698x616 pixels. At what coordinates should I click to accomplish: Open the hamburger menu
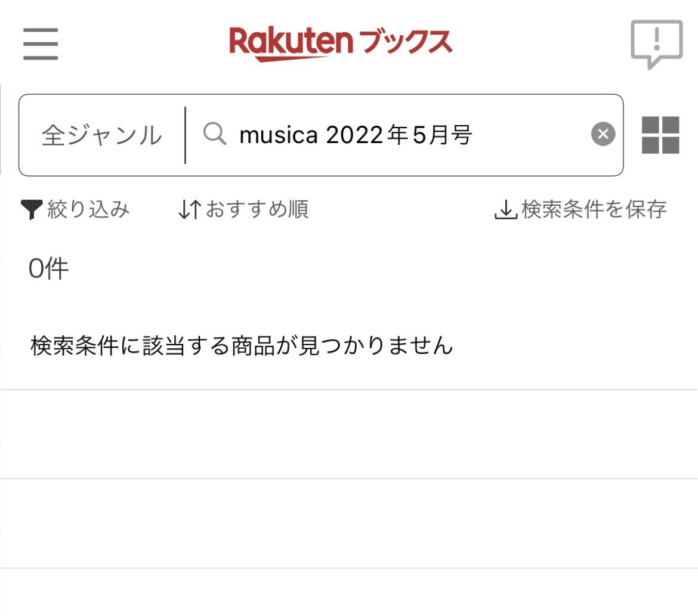pyautogui.click(x=41, y=44)
